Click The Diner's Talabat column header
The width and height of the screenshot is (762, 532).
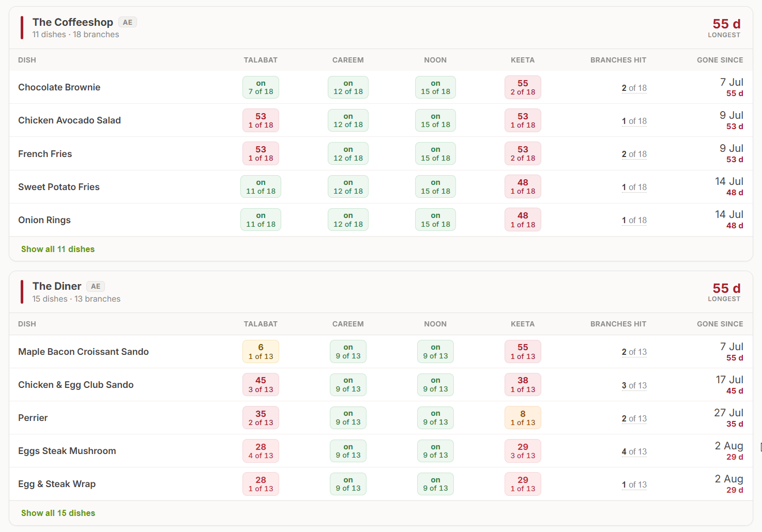[x=261, y=324]
